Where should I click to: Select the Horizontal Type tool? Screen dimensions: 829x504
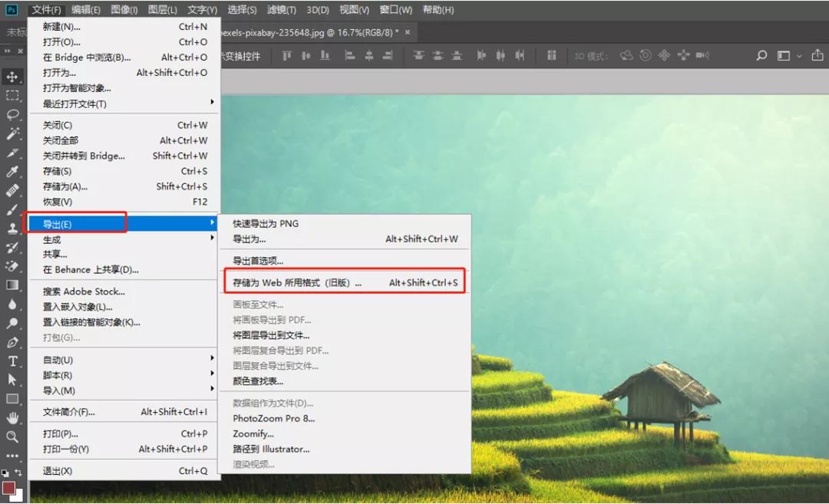click(9, 361)
